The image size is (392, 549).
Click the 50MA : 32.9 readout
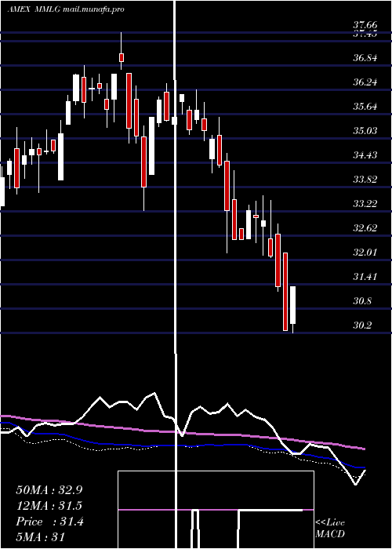49,490
